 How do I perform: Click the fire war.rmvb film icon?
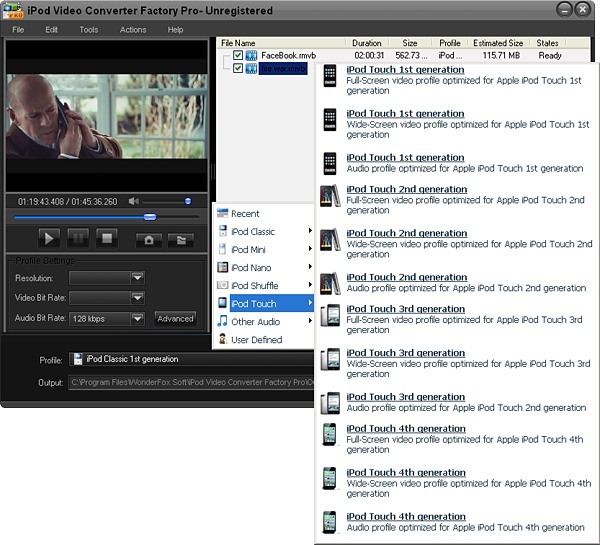pos(251,69)
